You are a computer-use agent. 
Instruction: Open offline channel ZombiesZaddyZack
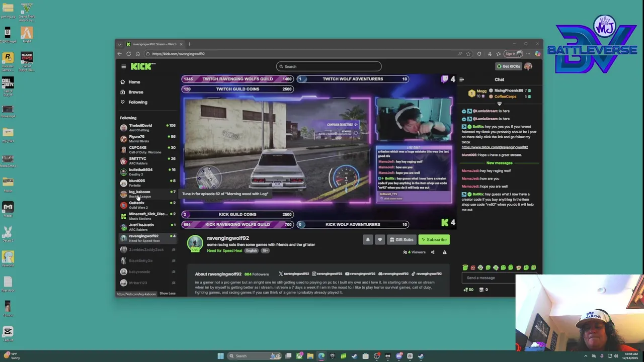[x=148, y=250]
